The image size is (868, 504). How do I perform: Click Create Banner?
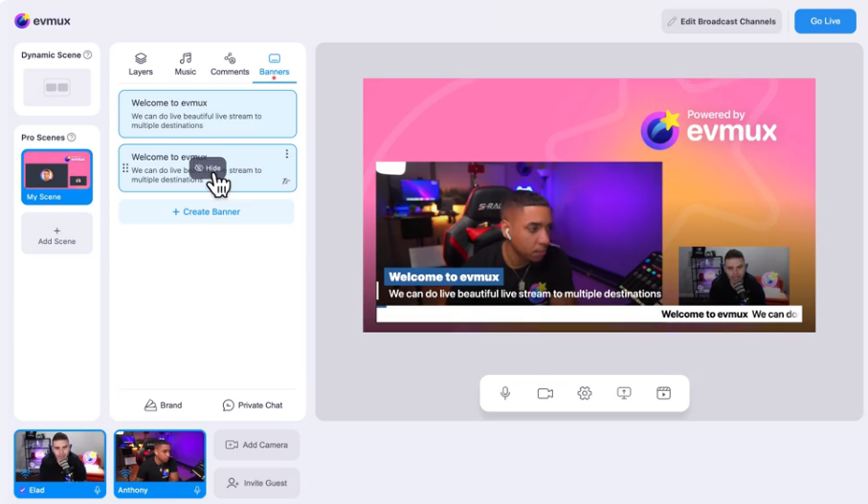[x=207, y=212]
